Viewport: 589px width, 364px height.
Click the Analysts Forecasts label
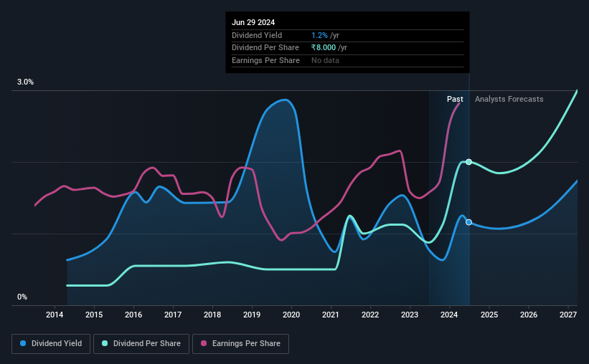509,99
